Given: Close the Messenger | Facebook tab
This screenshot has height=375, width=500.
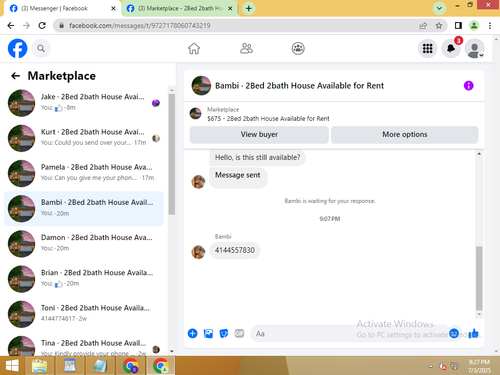Looking at the screenshot, I should click(113, 8).
